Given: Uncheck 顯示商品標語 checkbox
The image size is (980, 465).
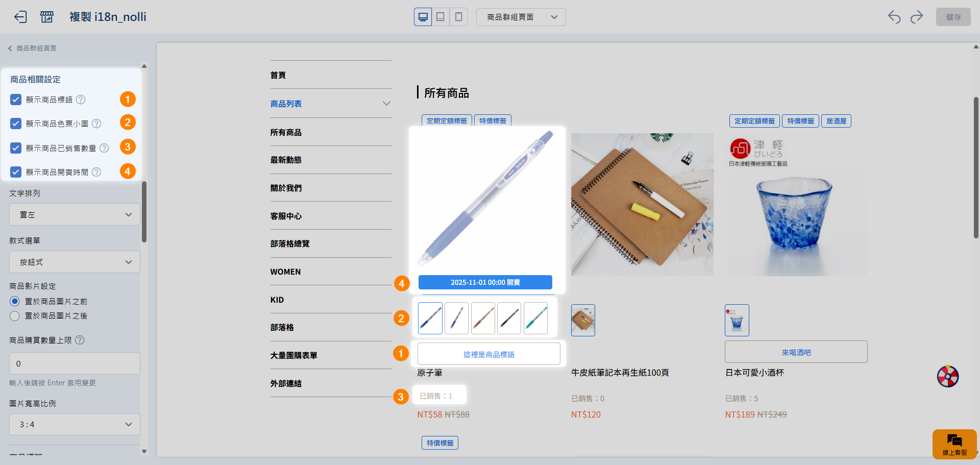Looking at the screenshot, I should [x=16, y=100].
